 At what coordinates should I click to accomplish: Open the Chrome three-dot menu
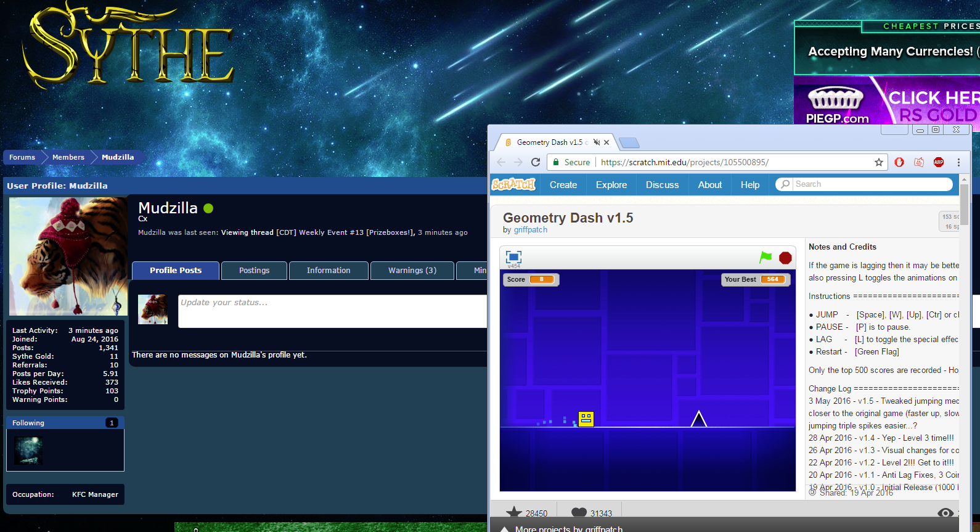pos(958,162)
